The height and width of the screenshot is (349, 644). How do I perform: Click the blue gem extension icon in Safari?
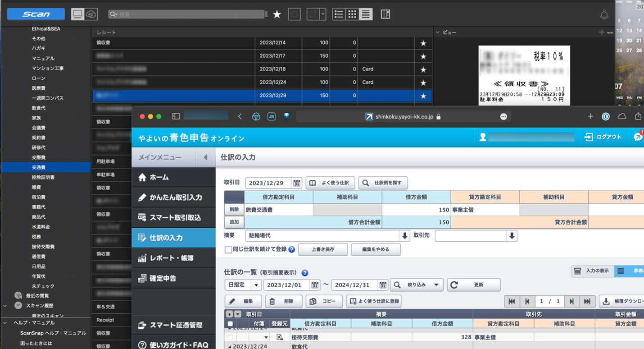coord(286,116)
